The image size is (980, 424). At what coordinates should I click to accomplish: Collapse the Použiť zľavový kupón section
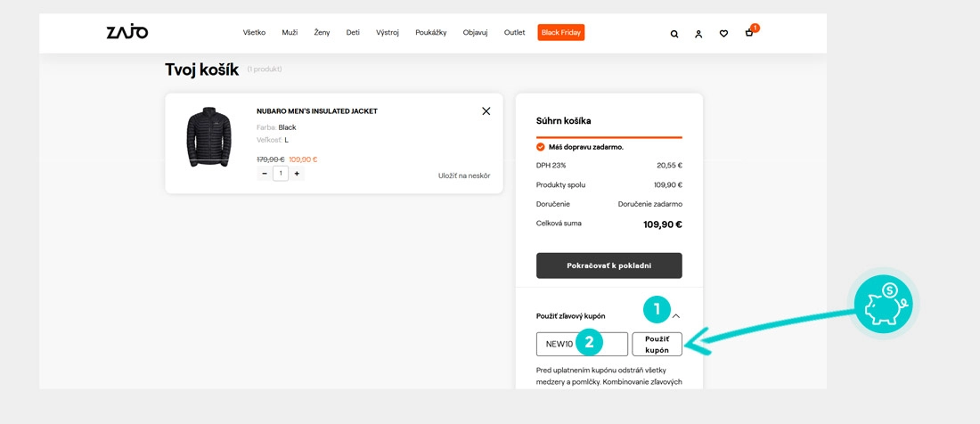click(x=675, y=316)
